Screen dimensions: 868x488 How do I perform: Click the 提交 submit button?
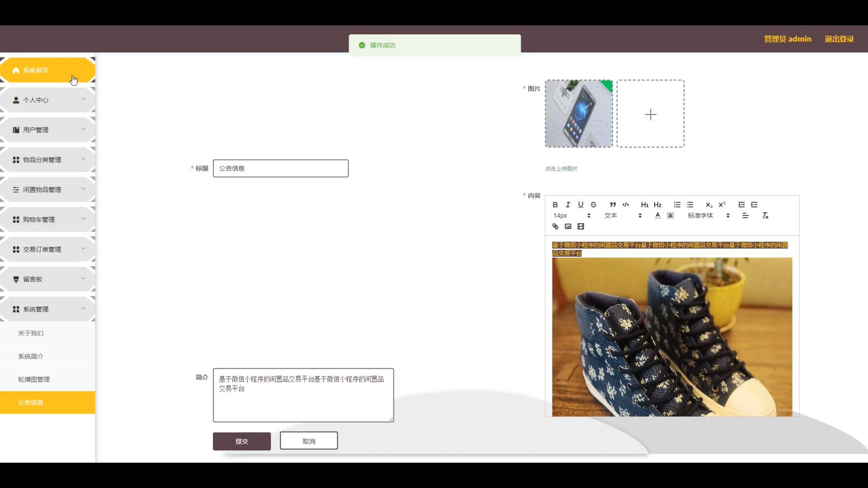click(x=242, y=441)
